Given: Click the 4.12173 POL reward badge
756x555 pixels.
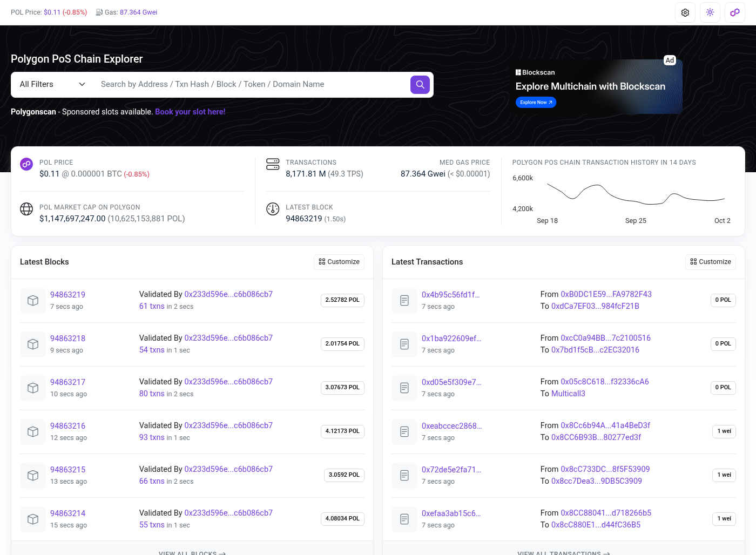Looking at the screenshot, I should pos(342,431).
